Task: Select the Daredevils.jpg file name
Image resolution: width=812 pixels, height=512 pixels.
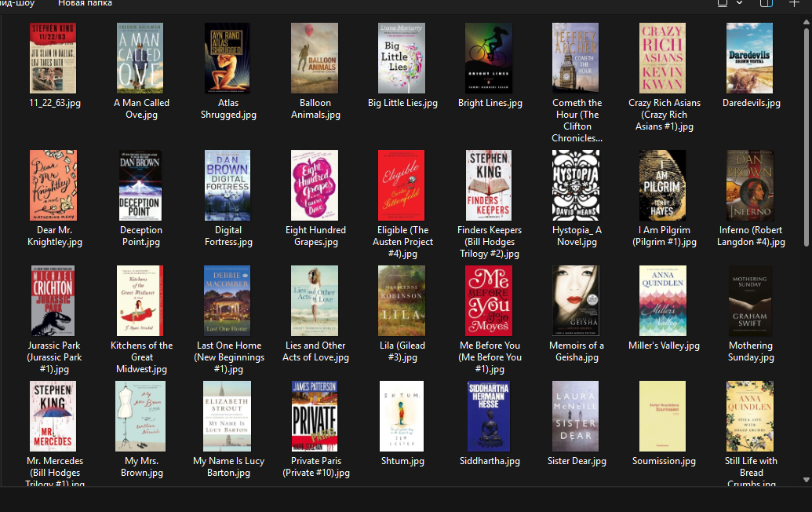Action: point(751,103)
